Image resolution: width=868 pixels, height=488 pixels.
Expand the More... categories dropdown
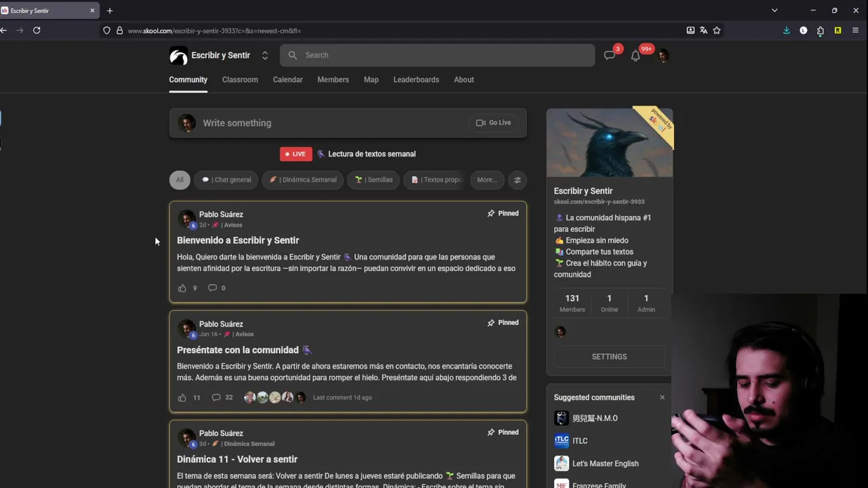click(x=487, y=180)
